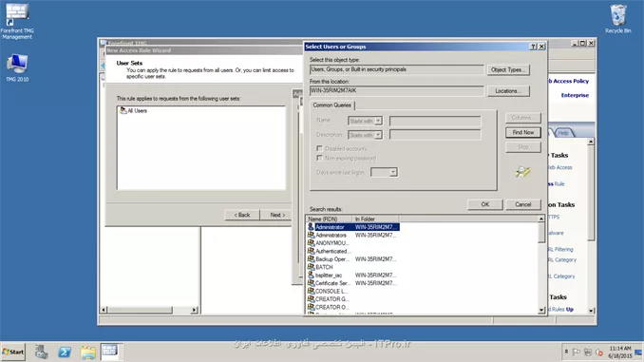
Task: Toggle Non expiring password checkbox
Action: coord(319,158)
